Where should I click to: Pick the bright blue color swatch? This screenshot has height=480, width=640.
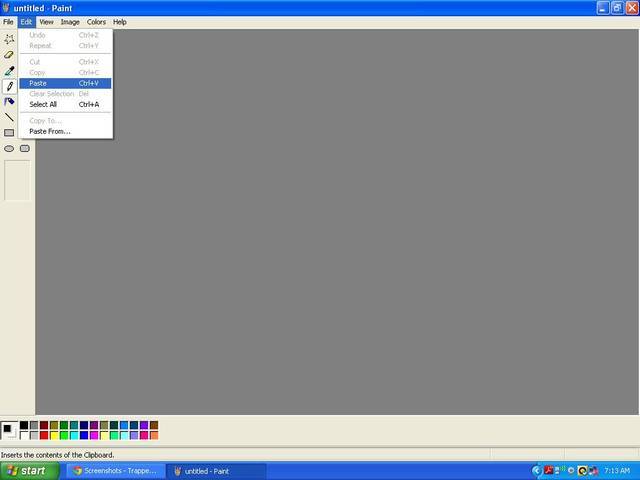tap(84, 436)
